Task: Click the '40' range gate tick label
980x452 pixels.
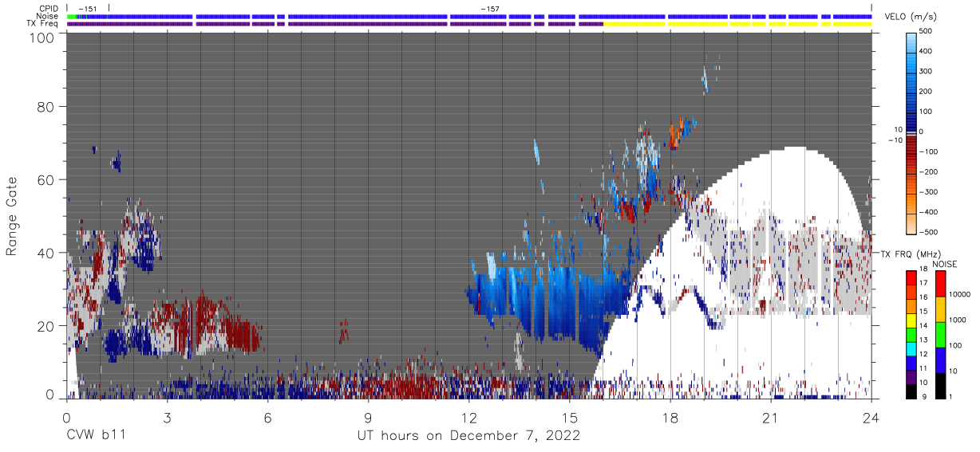Action: pyautogui.click(x=45, y=253)
